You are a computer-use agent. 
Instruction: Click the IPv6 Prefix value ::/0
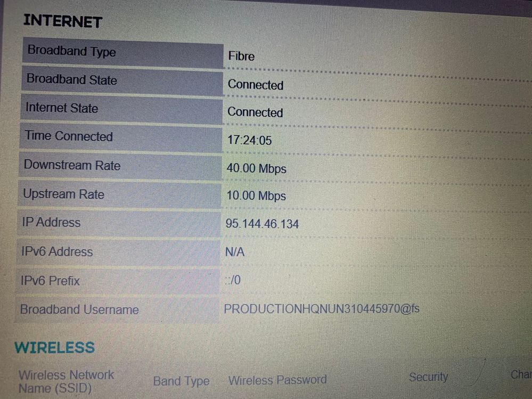(x=233, y=280)
